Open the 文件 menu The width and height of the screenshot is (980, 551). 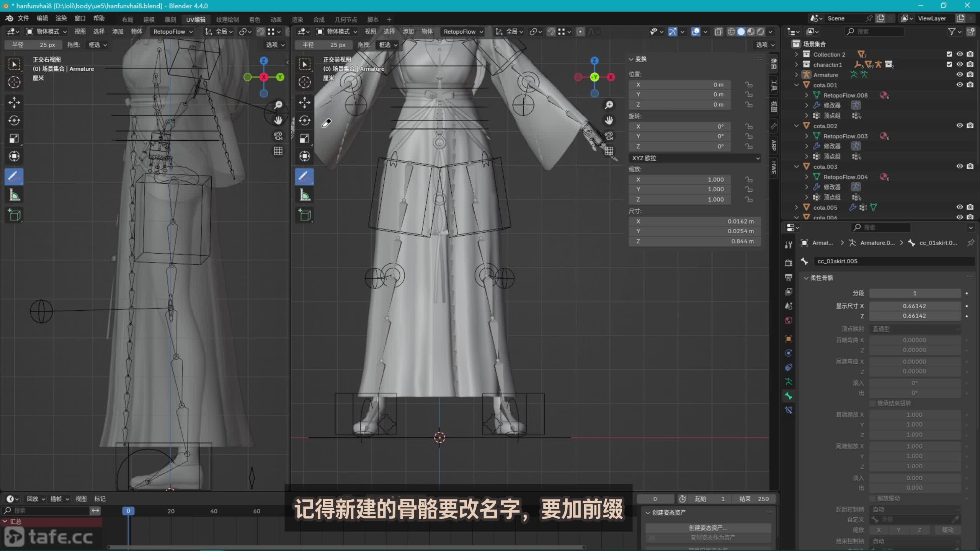coord(23,18)
